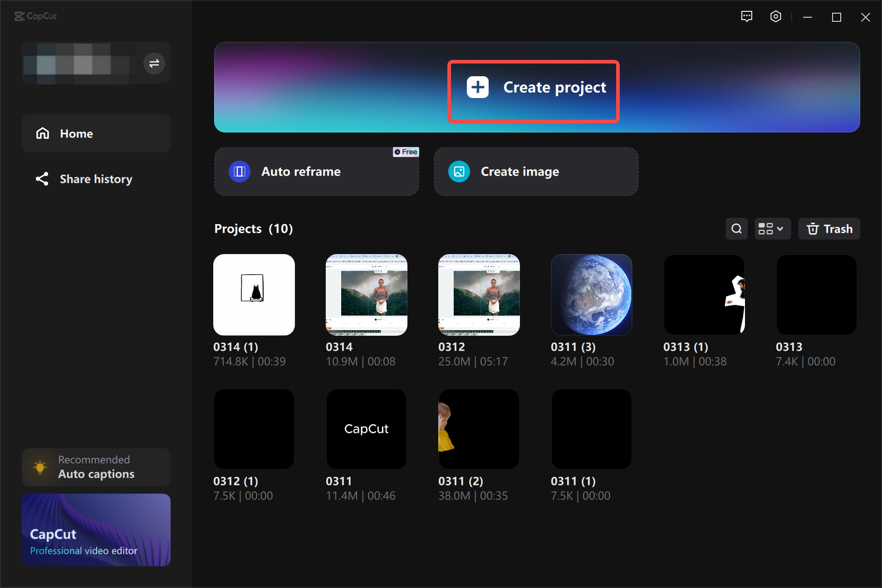Click the CapCut logo in title bar

pyautogui.click(x=35, y=16)
